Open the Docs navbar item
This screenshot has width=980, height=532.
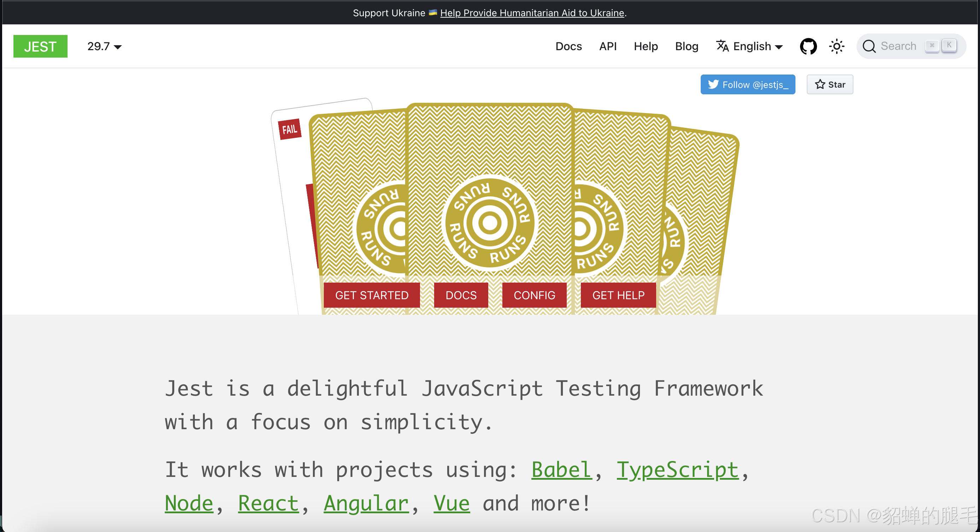pyautogui.click(x=568, y=46)
